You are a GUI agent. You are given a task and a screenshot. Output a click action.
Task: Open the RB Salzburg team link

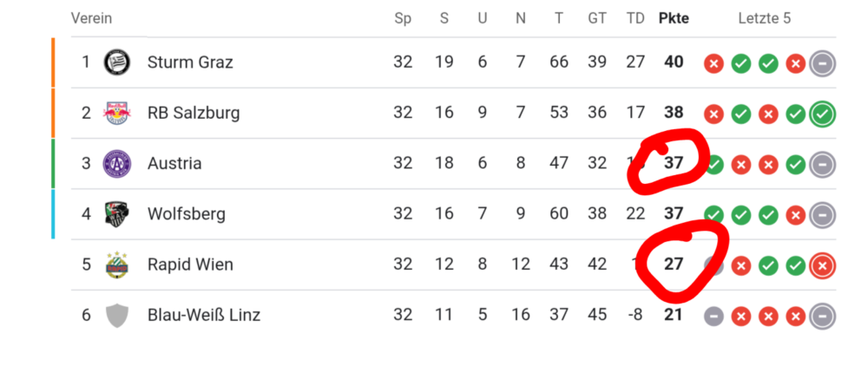[x=194, y=113]
